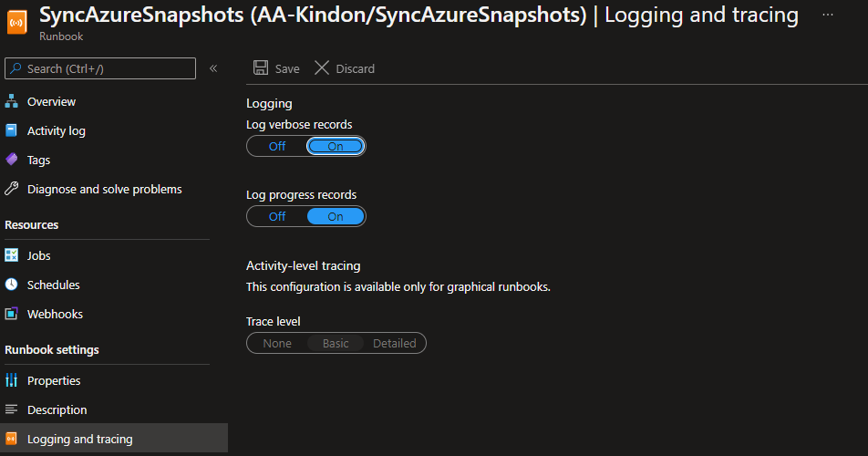
Task: Turn Log verbose records Off
Action: tap(277, 146)
